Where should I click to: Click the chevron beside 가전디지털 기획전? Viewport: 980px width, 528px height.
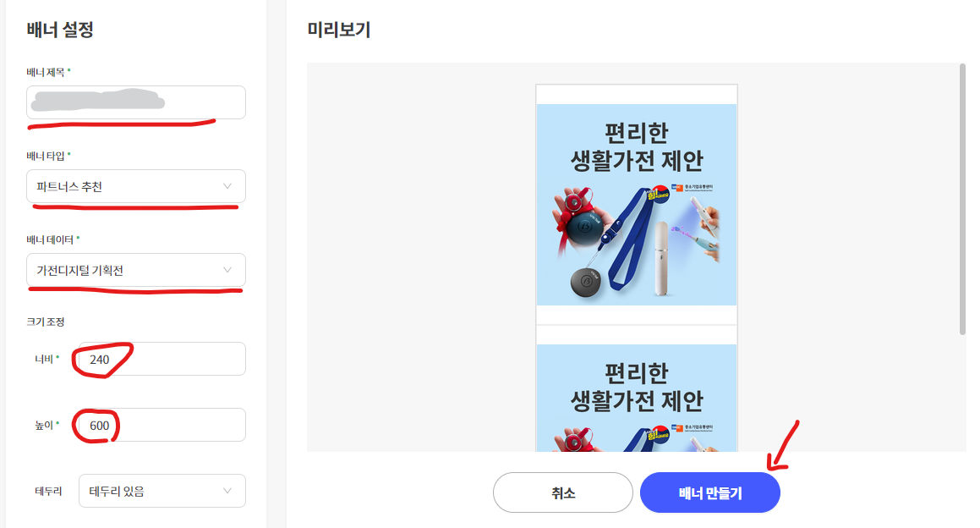click(228, 271)
